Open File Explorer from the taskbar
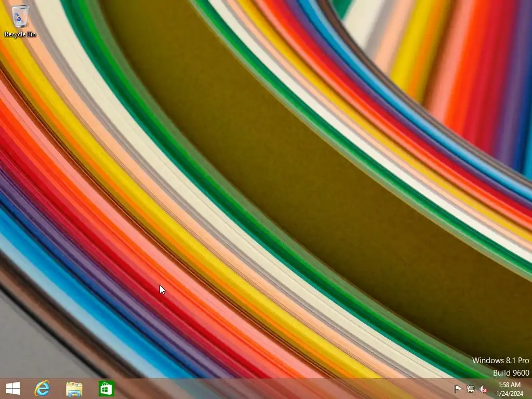Image resolution: width=532 pixels, height=399 pixels. [x=74, y=389]
